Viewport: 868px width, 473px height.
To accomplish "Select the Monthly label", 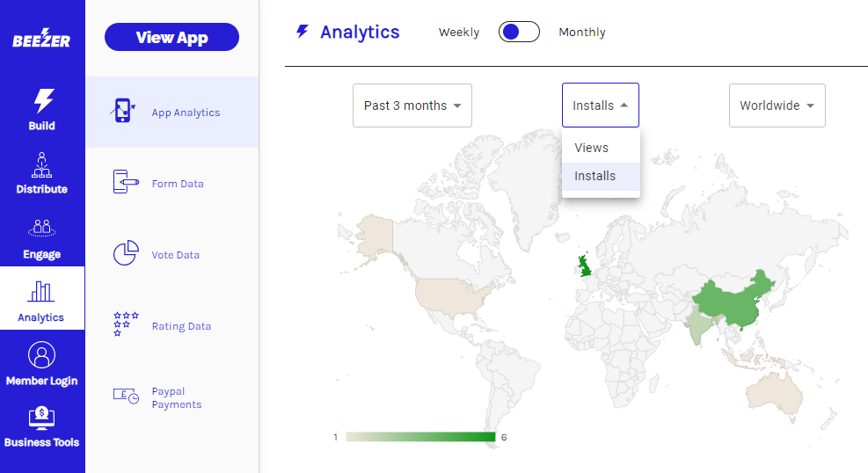I will [582, 33].
